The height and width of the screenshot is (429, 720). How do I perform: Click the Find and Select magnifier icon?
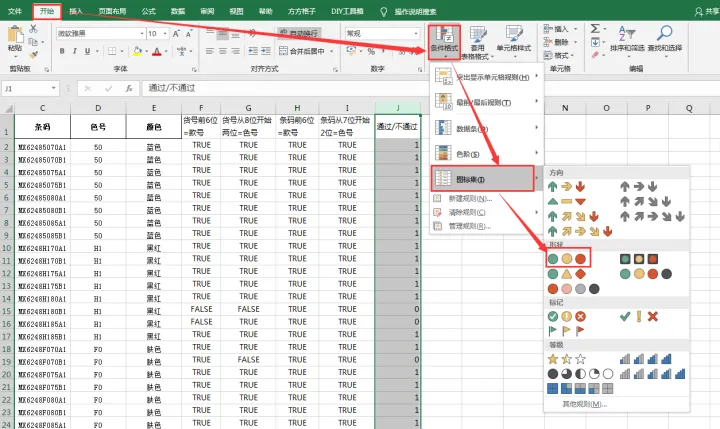coord(664,34)
